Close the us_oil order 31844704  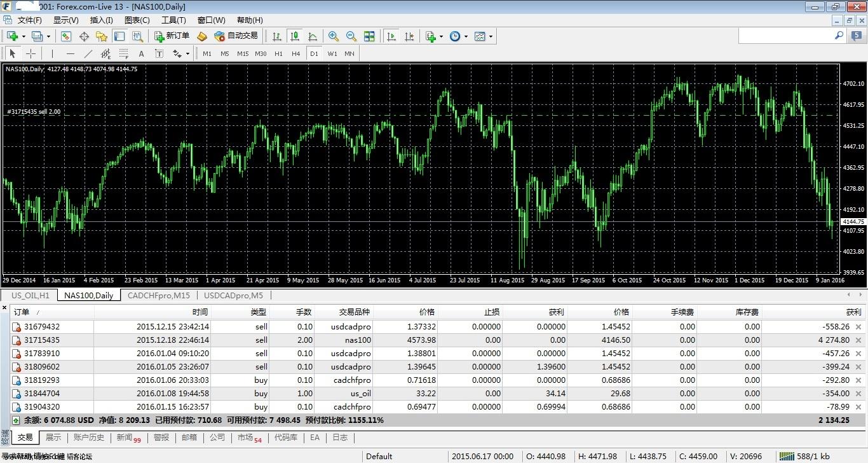pyautogui.click(x=858, y=394)
